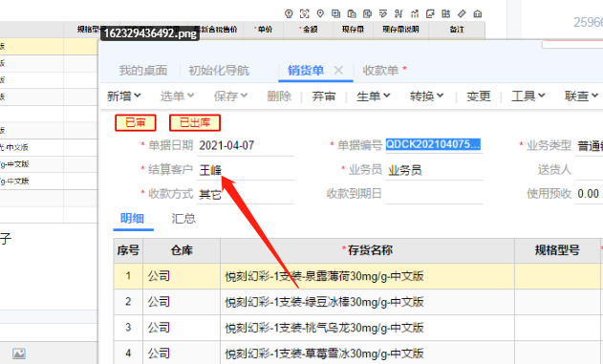Click the 业务类型 field

click(589, 145)
